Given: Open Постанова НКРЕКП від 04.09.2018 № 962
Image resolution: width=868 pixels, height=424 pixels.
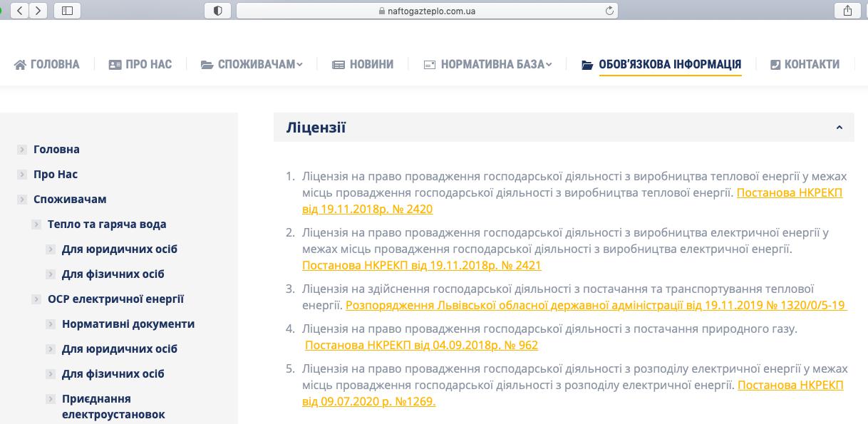Looking at the screenshot, I should 421,345.
